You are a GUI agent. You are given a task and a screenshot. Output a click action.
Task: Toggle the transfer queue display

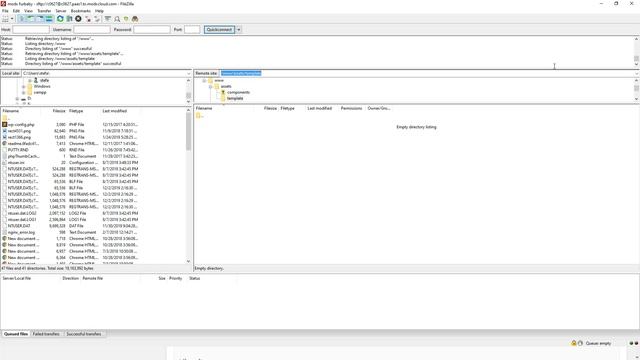49,19
